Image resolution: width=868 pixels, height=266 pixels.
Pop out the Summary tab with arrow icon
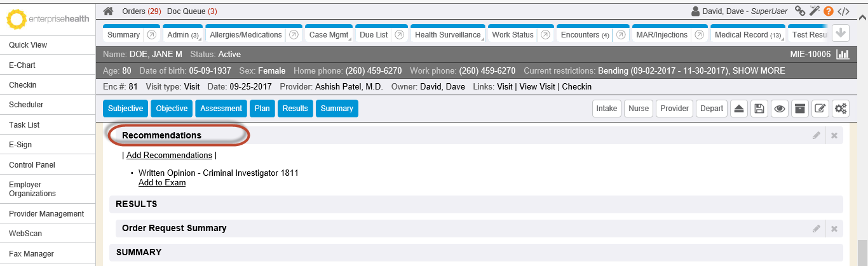click(152, 35)
